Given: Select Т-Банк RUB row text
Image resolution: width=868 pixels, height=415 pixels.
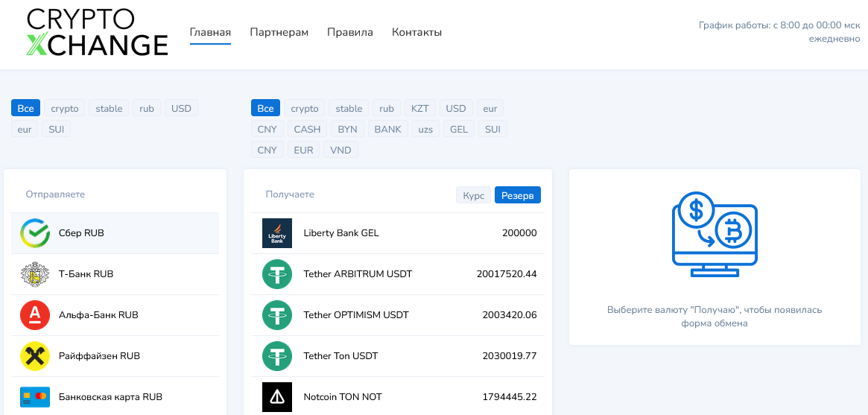Looking at the screenshot, I should click(x=86, y=274).
